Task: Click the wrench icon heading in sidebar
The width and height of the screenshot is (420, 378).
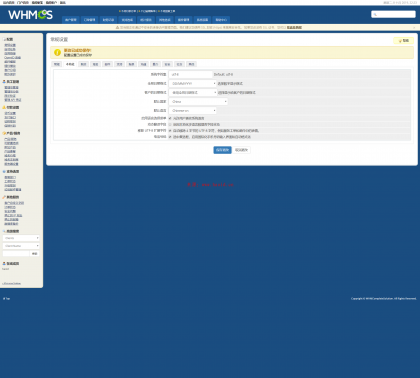Action: pos(4,197)
